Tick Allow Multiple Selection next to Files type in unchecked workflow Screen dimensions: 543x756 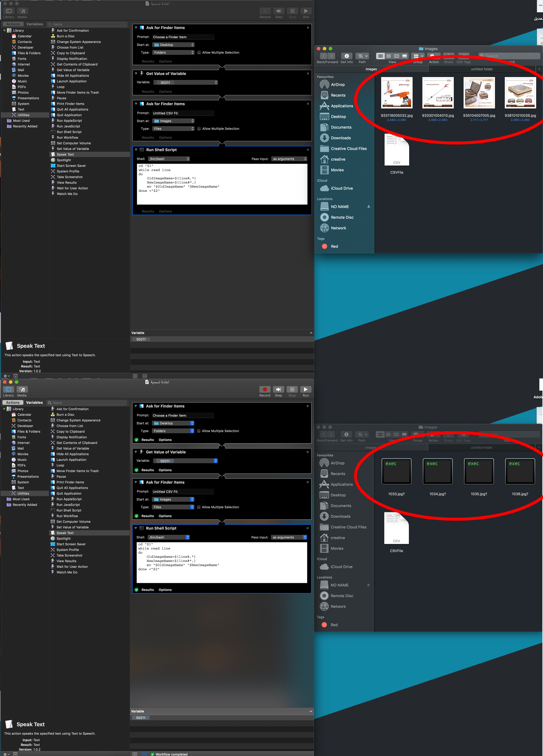[x=199, y=129]
